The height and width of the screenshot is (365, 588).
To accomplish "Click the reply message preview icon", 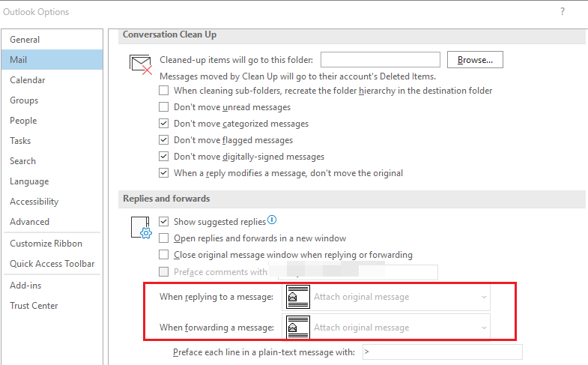I will point(298,297).
